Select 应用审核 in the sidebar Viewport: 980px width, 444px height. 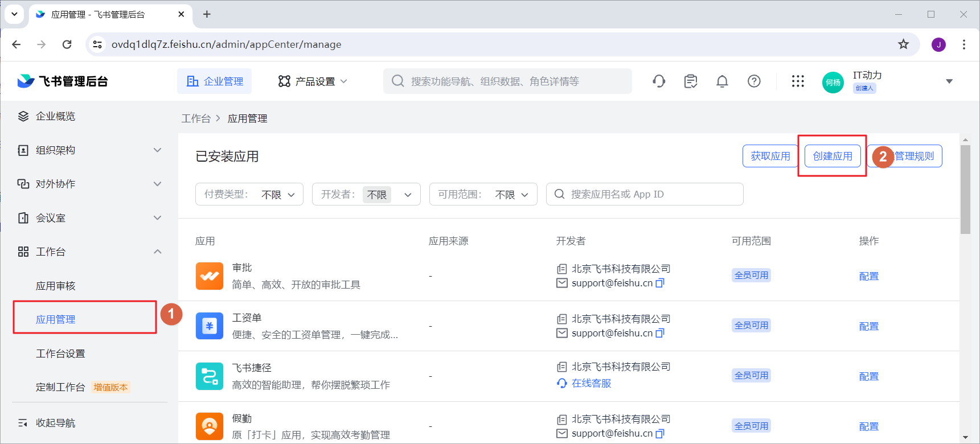(x=56, y=286)
